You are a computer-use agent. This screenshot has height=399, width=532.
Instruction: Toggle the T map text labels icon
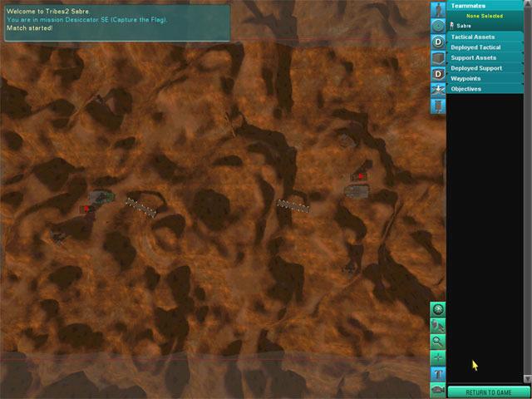click(438, 373)
